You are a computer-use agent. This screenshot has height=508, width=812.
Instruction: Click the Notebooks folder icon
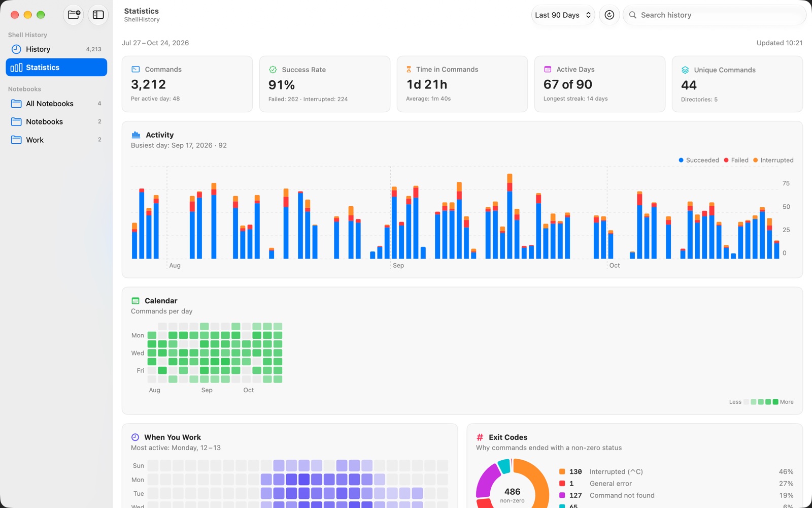point(16,122)
